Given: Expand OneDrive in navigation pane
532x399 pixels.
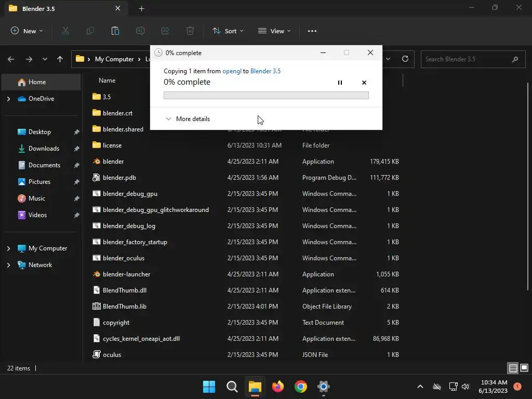Looking at the screenshot, I should pyautogui.click(x=8, y=99).
